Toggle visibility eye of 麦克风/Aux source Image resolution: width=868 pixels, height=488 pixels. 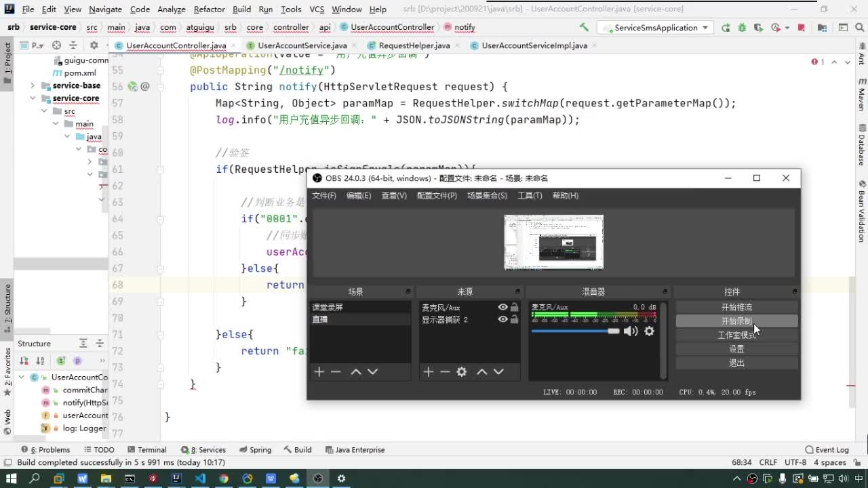[x=502, y=307]
